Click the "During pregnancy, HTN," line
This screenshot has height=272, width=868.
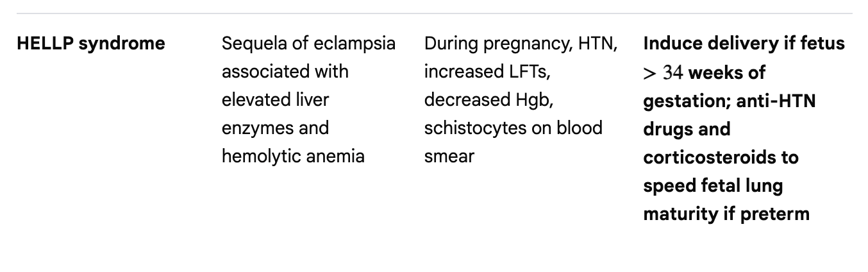tap(521, 44)
